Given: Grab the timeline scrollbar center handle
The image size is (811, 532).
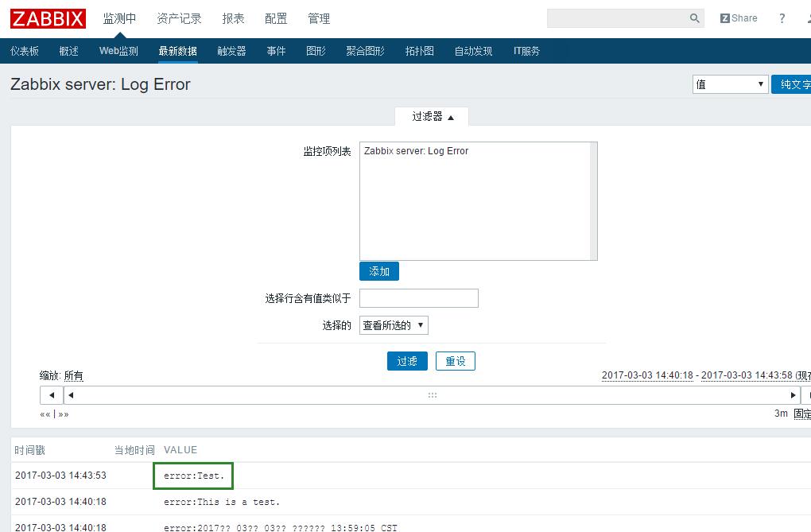Looking at the screenshot, I should tap(433, 395).
